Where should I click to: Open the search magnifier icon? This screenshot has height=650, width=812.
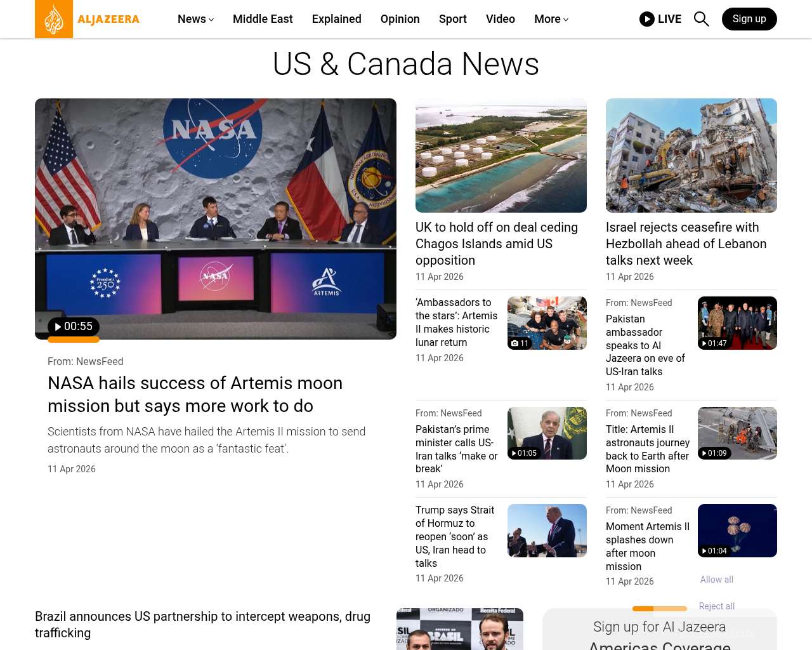[x=701, y=19]
